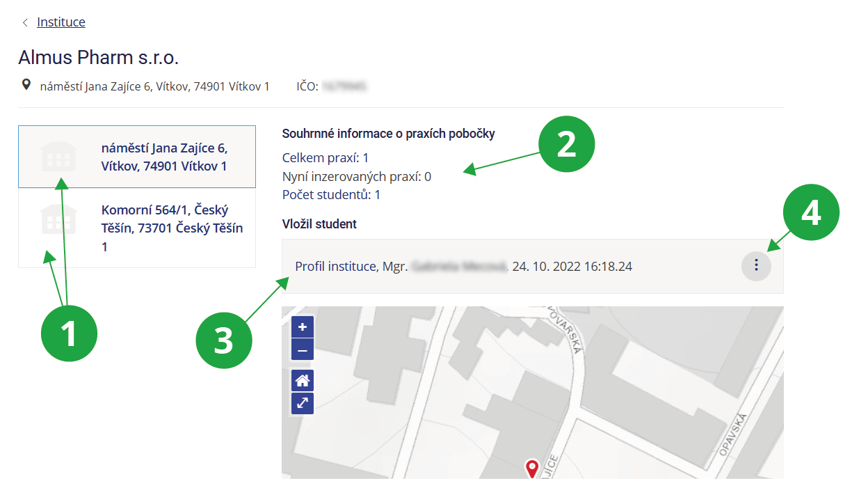Zoom out on the map
This screenshot has height=479, width=868.
303,350
